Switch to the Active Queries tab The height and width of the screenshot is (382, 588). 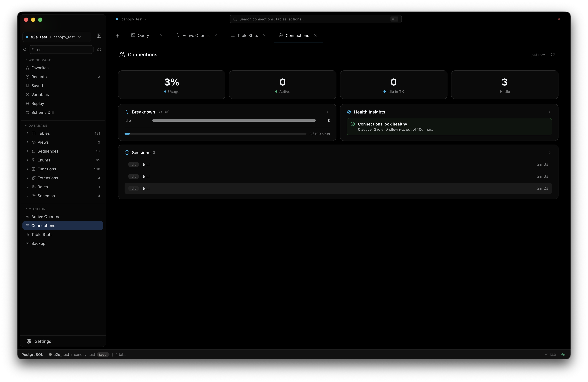[x=196, y=35]
